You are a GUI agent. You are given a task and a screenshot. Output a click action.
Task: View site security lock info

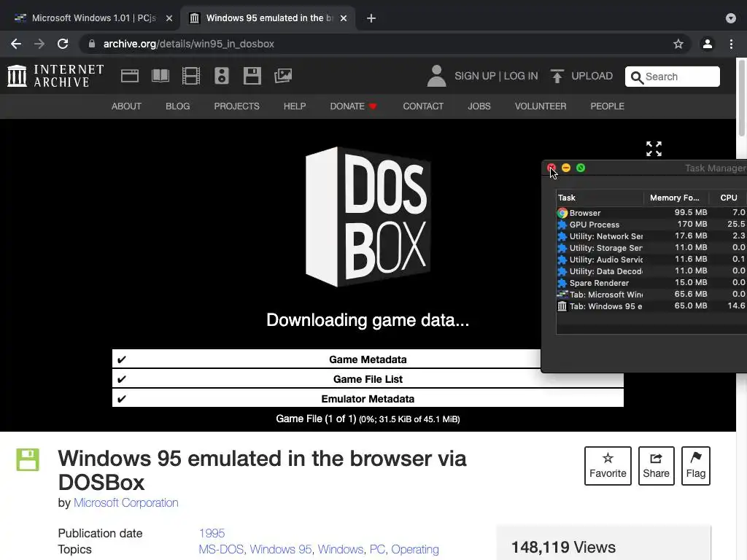point(92,44)
